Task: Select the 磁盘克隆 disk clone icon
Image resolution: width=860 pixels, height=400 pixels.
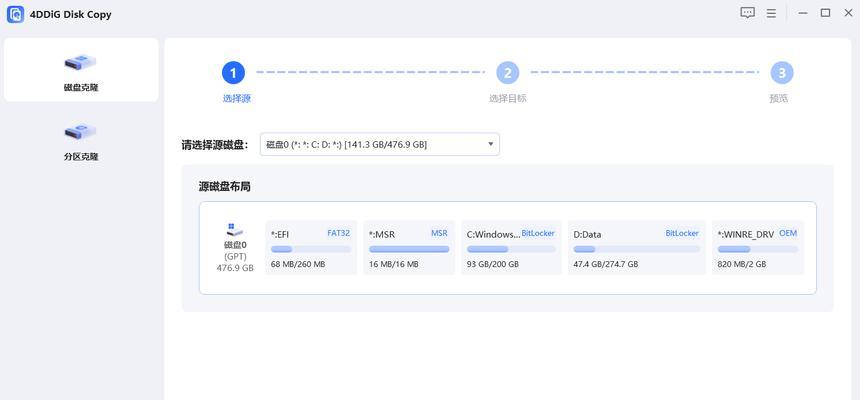Action: pyautogui.click(x=81, y=63)
